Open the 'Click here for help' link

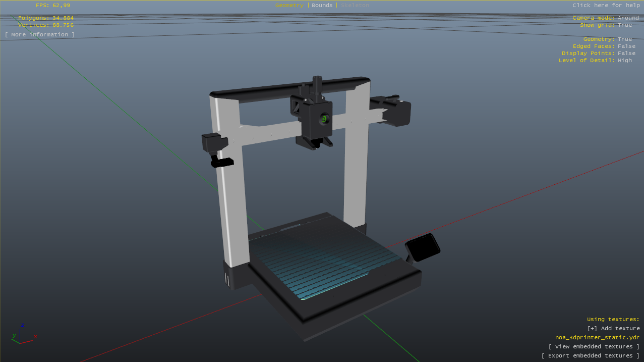606,5
